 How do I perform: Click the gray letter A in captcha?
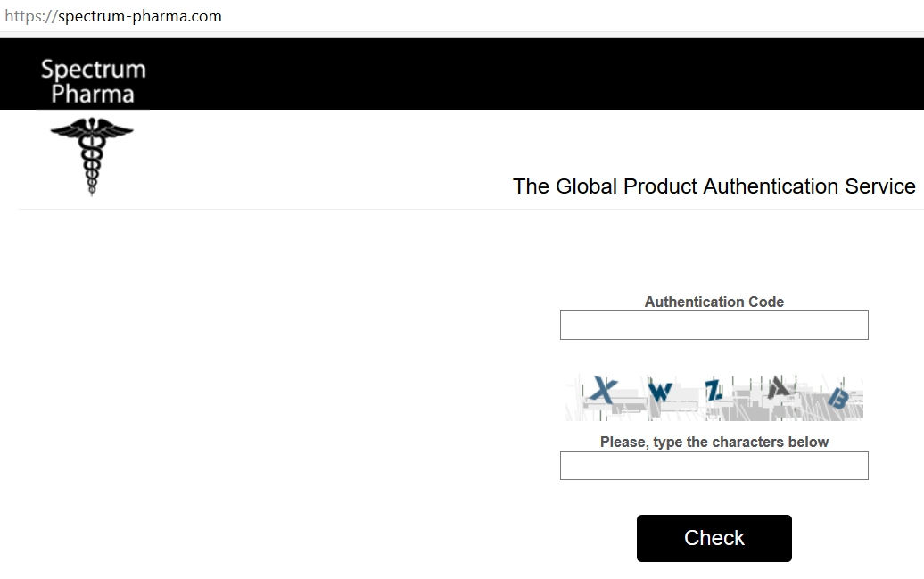[780, 387]
